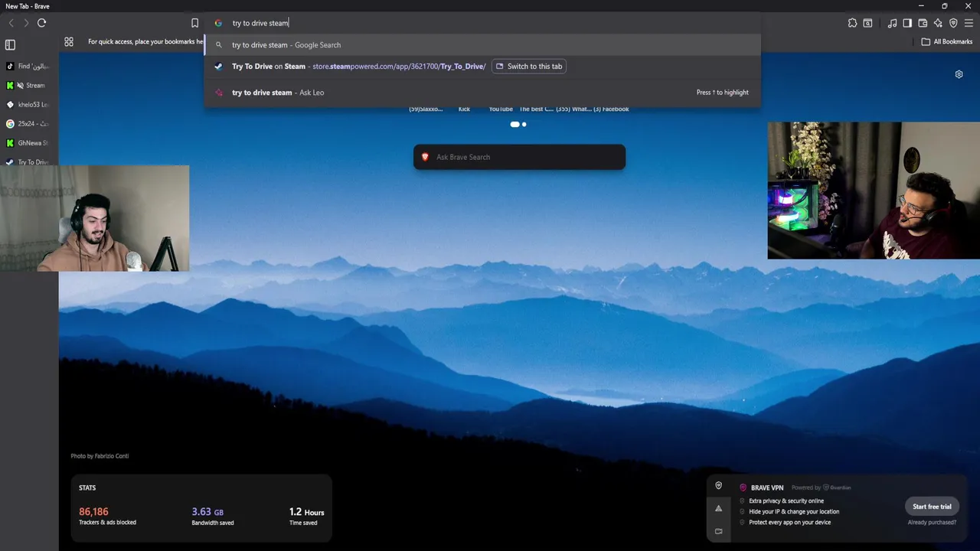Select the VPN shield tab in the widget
Screen dimensions: 980x551
pos(718,485)
